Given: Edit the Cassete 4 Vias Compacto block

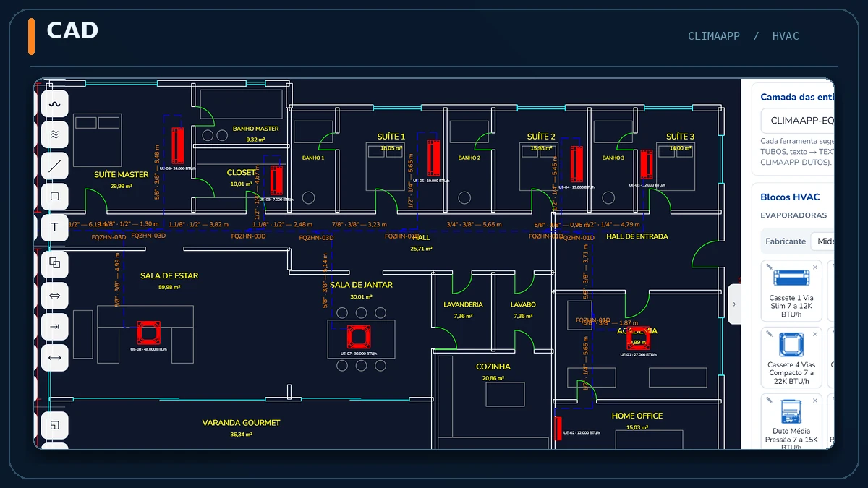Looking at the screenshot, I should (770, 335).
